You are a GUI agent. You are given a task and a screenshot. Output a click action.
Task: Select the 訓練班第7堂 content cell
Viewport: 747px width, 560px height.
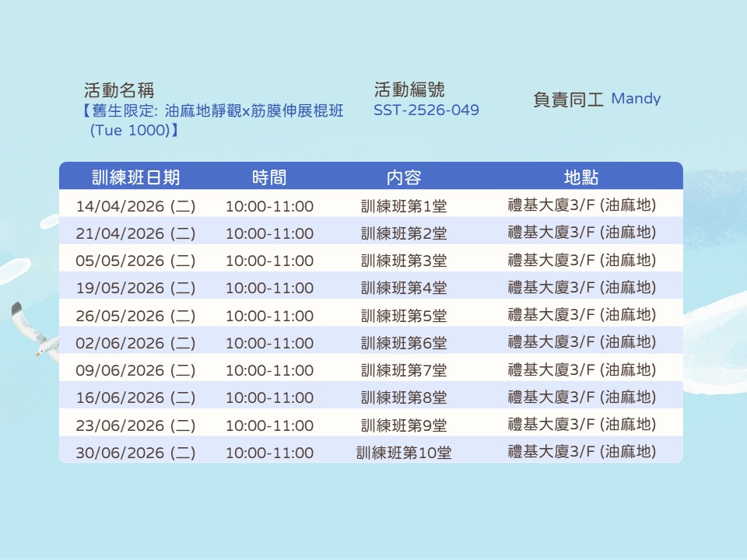pyautogui.click(x=404, y=370)
